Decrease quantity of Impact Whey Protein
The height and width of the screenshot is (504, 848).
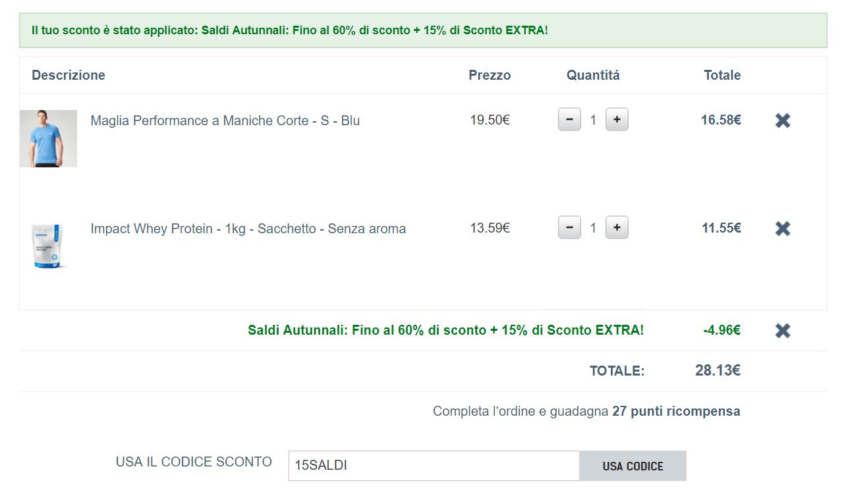569,228
